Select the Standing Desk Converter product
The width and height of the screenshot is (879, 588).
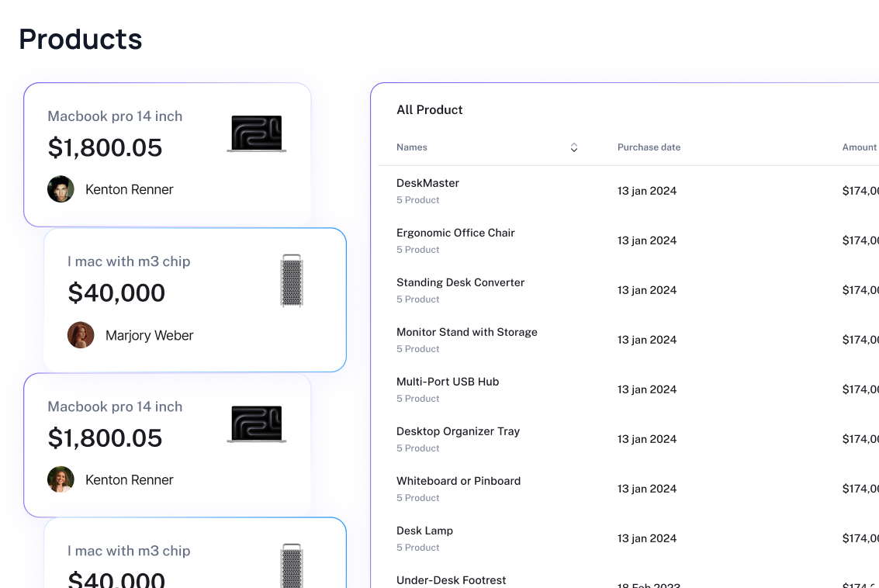tap(460, 282)
